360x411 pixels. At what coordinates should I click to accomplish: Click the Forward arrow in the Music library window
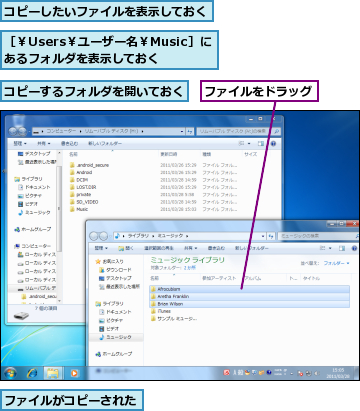[x=103, y=236]
